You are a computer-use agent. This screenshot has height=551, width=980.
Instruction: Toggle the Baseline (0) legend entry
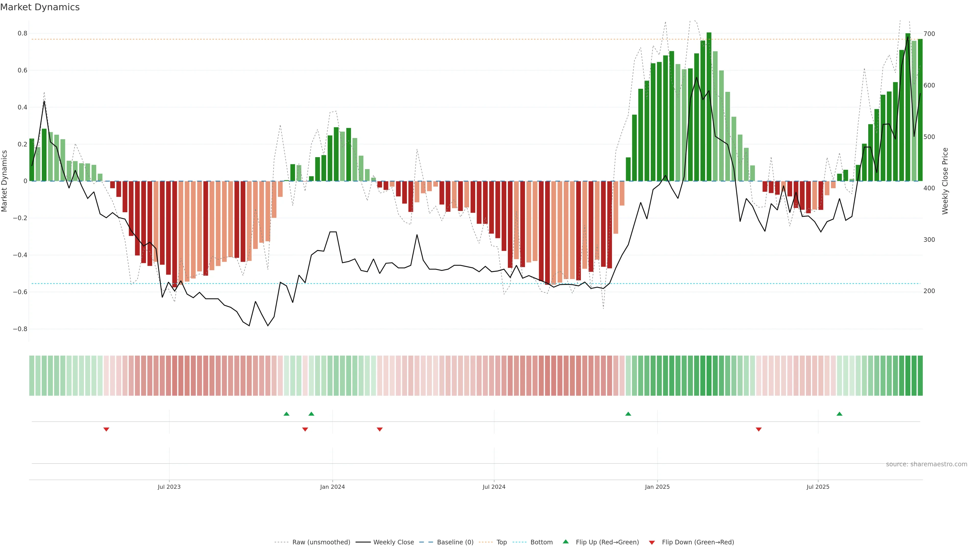pos(455,542)
